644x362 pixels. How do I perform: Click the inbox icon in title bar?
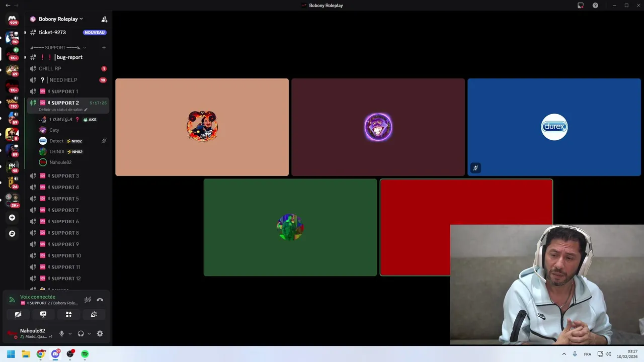581,6
